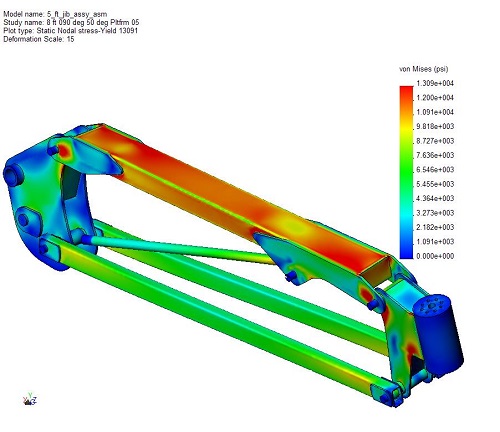Select the red-orange upper boom beam

pyautogui.click(x=233, y=197)
